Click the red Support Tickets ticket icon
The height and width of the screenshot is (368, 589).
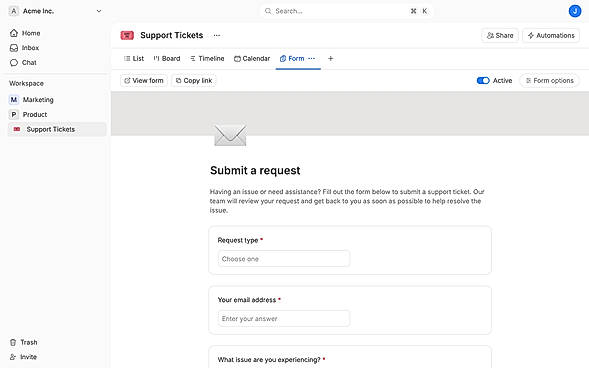(x=127, y=35)
